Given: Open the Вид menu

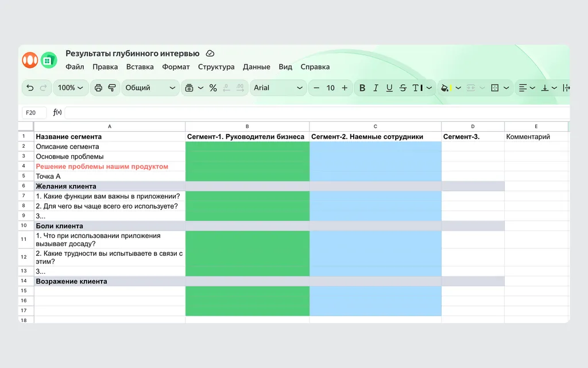Looking at the screenshot, I should (x=285, y=67).
